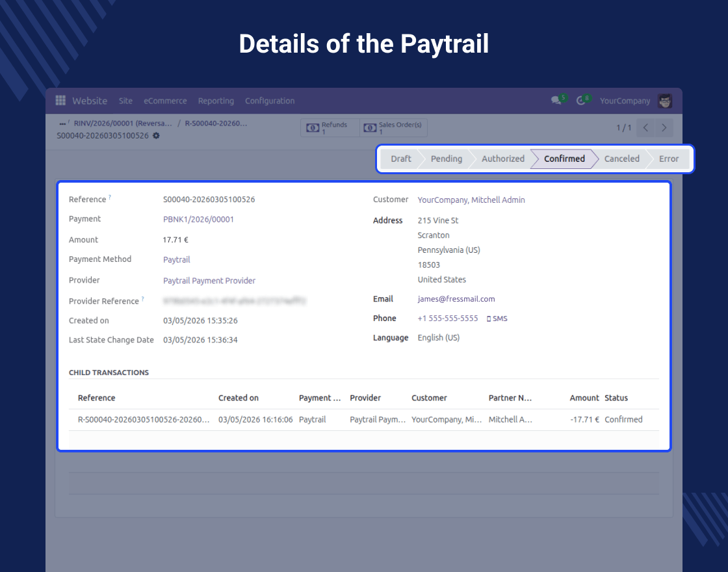Select the Canceled status stage
728x572 pixels.
tap(621, 159)
